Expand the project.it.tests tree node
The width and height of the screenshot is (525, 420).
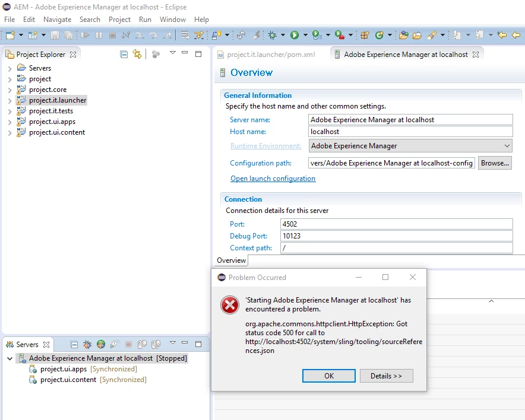(10, 112)
